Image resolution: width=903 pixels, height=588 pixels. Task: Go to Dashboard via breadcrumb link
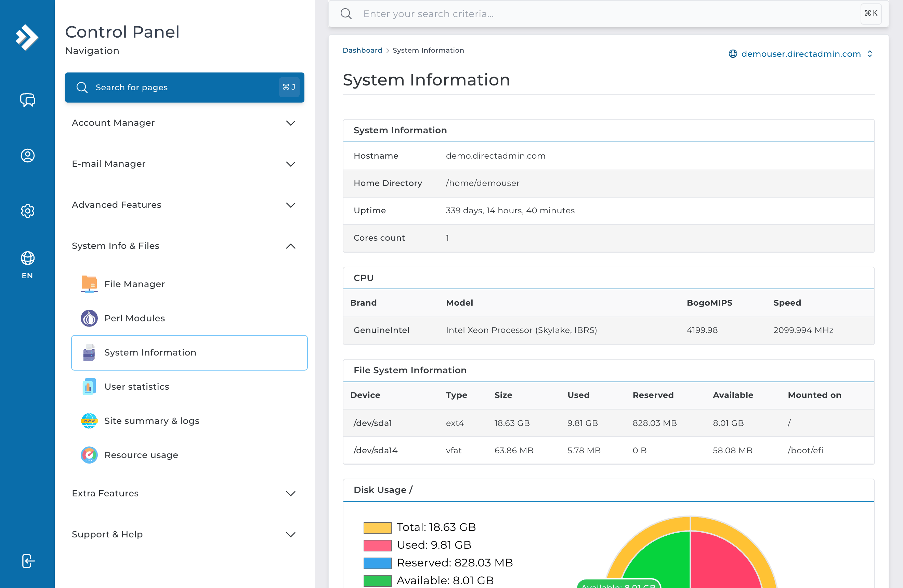click(x=362, y=50)
